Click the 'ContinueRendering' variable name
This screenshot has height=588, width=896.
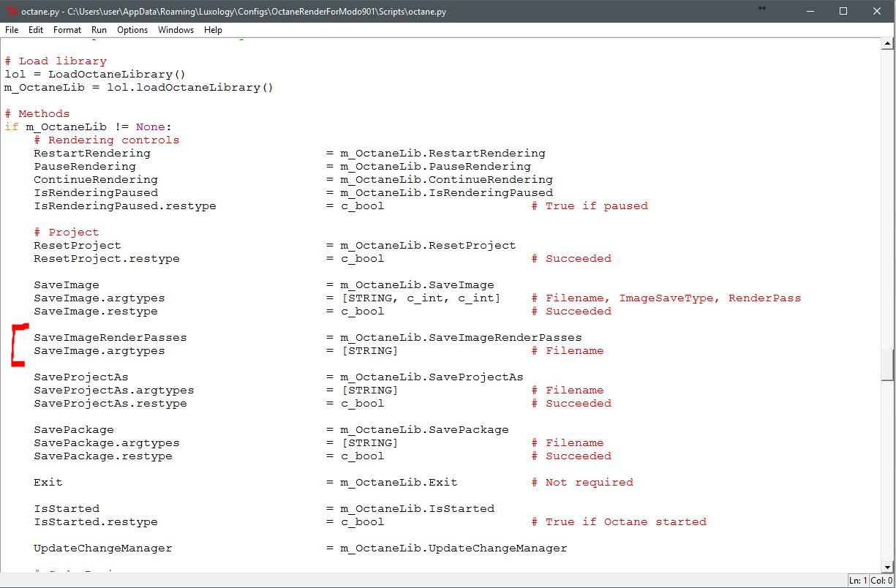(96, 180)
